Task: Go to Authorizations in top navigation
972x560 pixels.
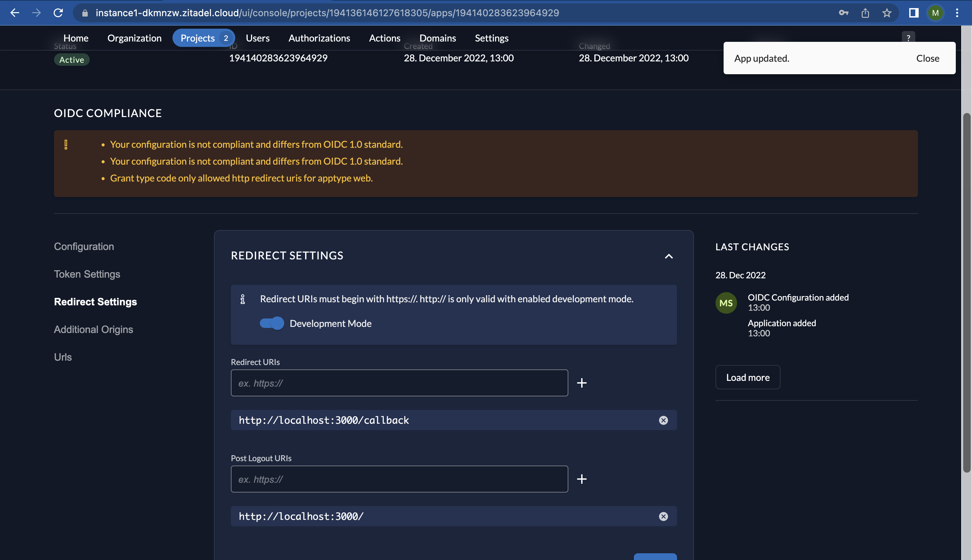Action: pos(319,38)
